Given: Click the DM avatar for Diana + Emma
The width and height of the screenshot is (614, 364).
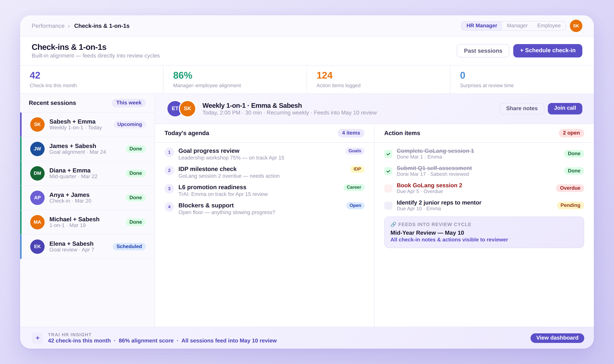Looking at the screenshot, I should [x=37, y=173].
